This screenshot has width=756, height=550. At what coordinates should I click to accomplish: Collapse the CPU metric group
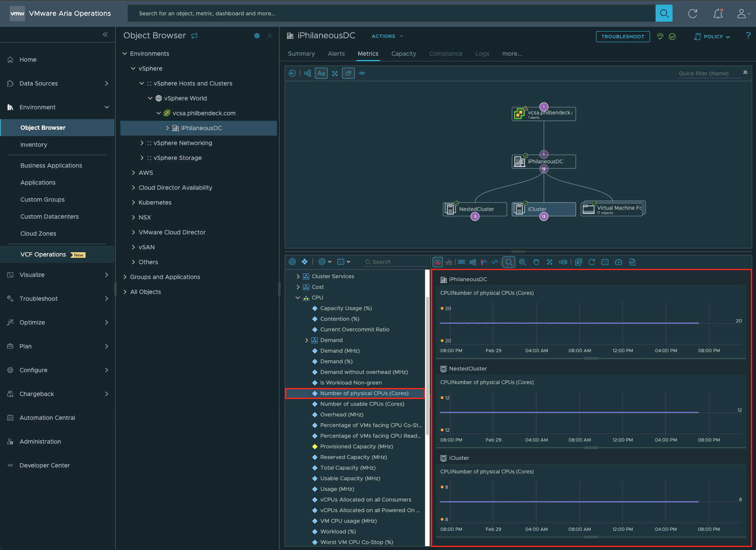point(298,298)
